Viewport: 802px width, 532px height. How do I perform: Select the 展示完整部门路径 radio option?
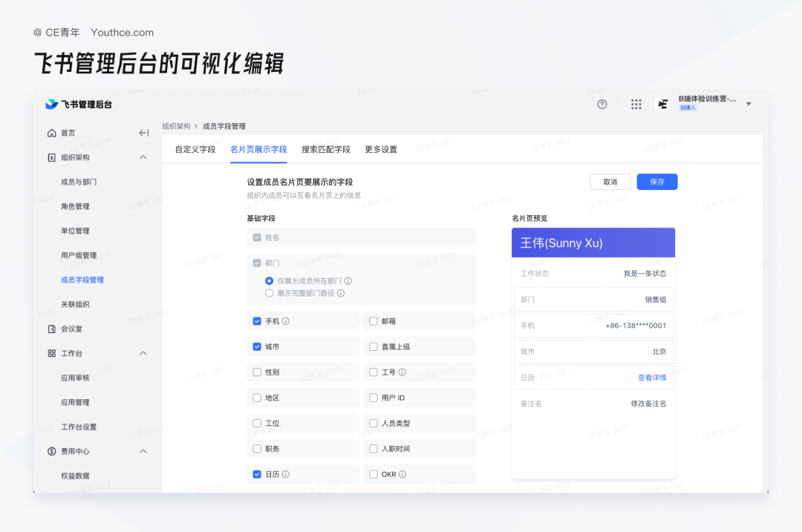[x=269, y=293]
